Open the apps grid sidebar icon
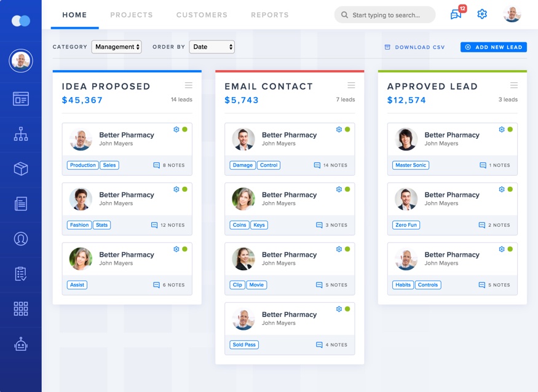Image resolution: width=538 pixels, height=392 pixels. (21, 309)
